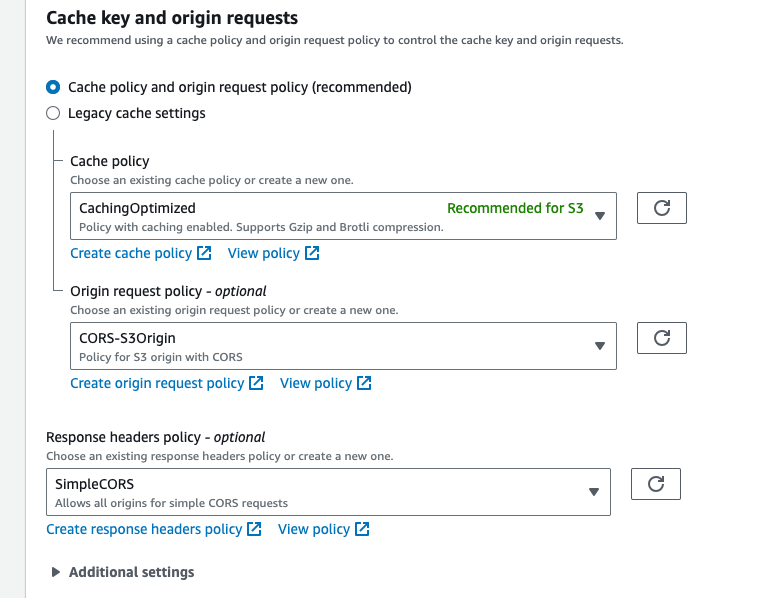Open the Create cache policy link
This screenshot has width=757, height=598.
click(131, 253)
